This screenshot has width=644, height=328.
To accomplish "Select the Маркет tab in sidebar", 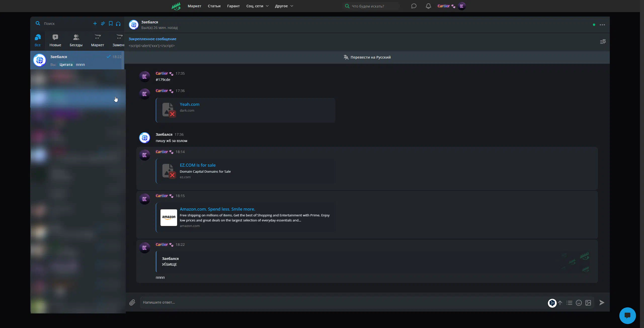I will [97, 40].
